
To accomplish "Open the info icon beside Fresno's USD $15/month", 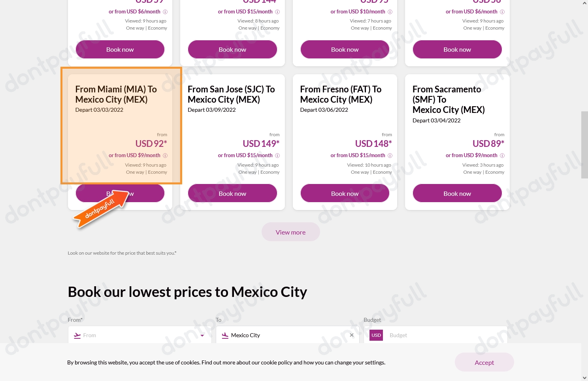I will coord(390,155).
